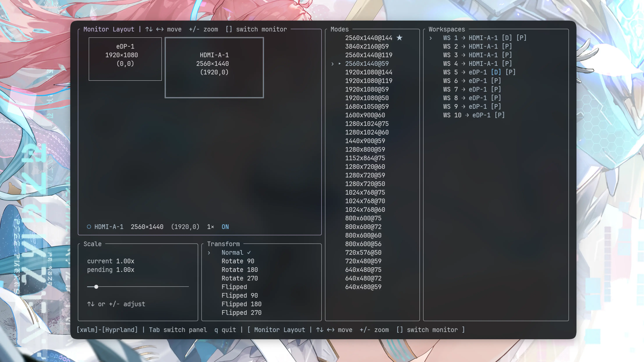This screenshot has height=362, width=644.
Task: Click the cursor chevron in the Modes list
Action: pyautogui.click(x=332, y=64)
